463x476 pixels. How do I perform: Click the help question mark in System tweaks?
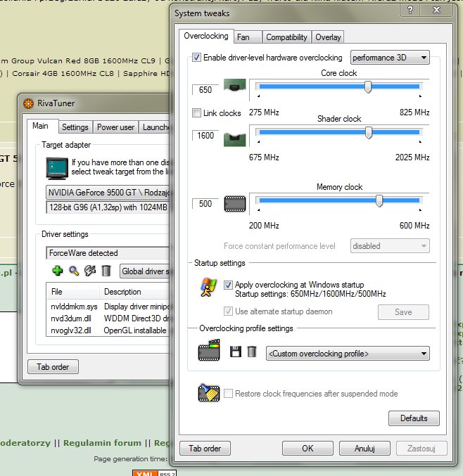[x=410, y=10]
